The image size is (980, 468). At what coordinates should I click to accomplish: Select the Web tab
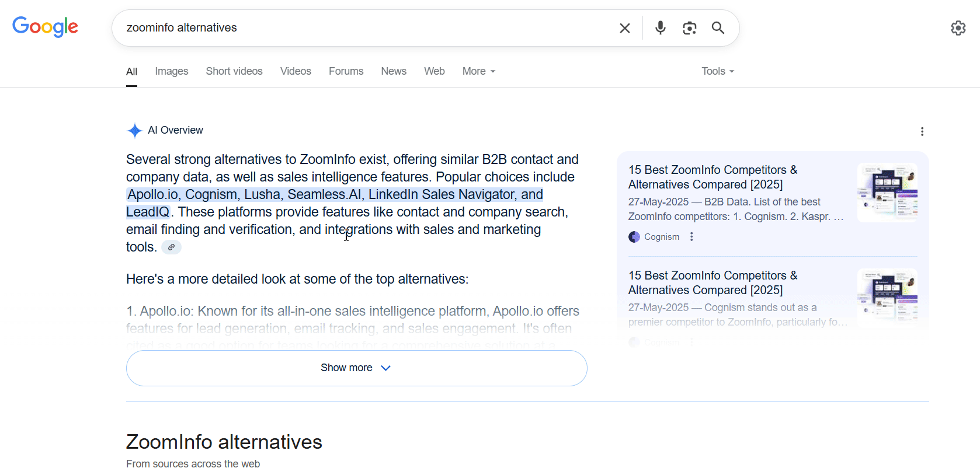(435, 71)
